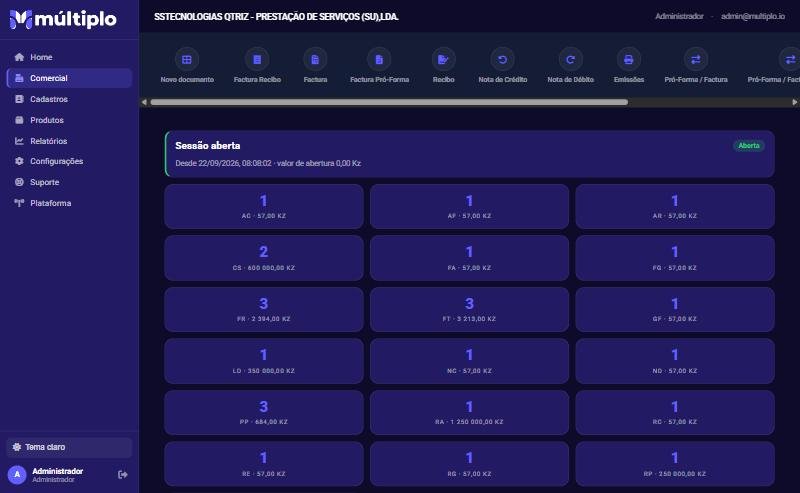
Task: Open the AF 57,00 KZ card
Action: [469, 207]
